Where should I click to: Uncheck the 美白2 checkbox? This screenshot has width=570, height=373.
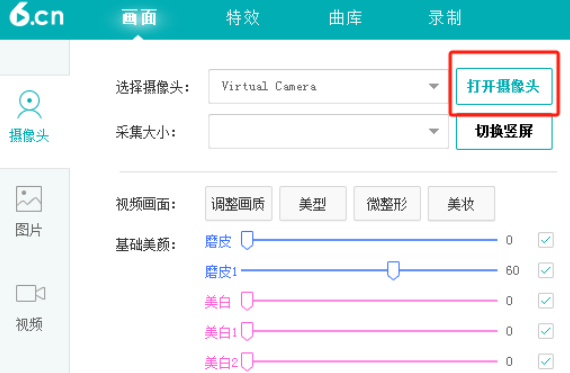(x=546, y=361)
